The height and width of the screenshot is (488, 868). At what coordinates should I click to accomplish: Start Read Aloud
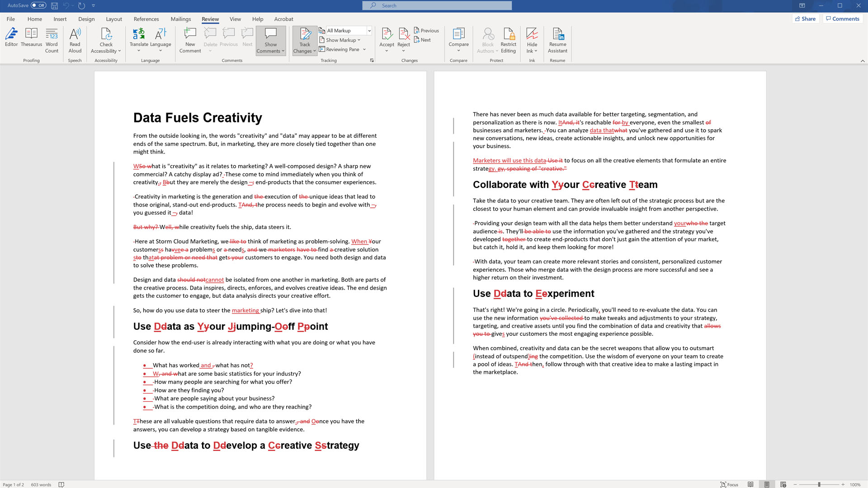point(75,39)
